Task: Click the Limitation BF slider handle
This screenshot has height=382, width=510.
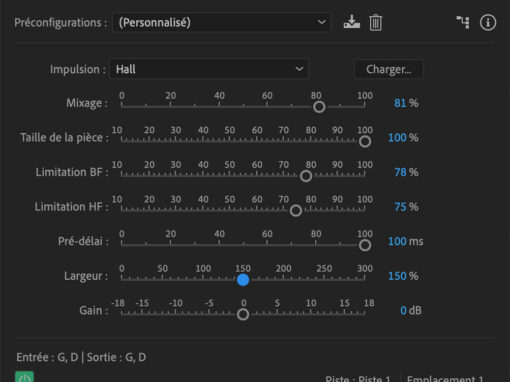Action: pyautogui.click(x=306, y=176)
